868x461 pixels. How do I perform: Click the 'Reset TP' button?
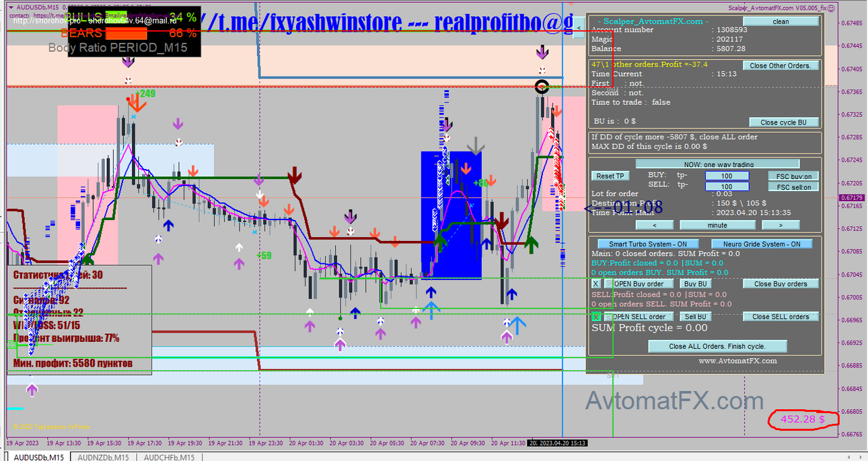pyautogui.click(x=610, y=176)
